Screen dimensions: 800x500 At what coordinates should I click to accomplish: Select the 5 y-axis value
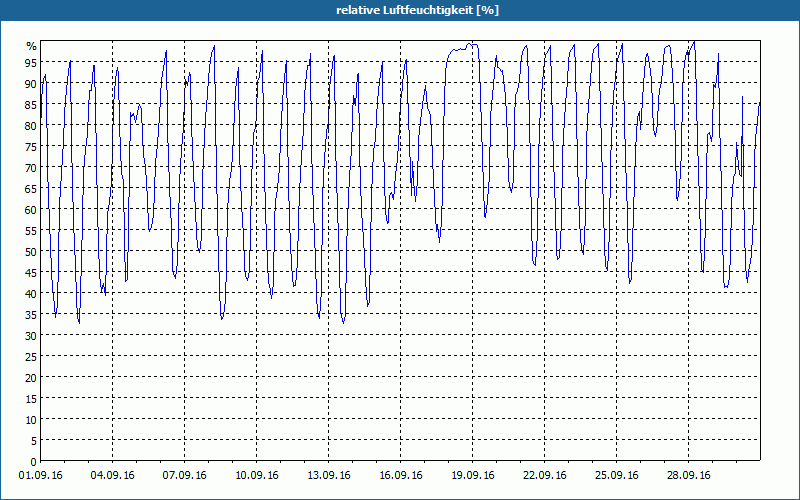[x=34, y=441]
